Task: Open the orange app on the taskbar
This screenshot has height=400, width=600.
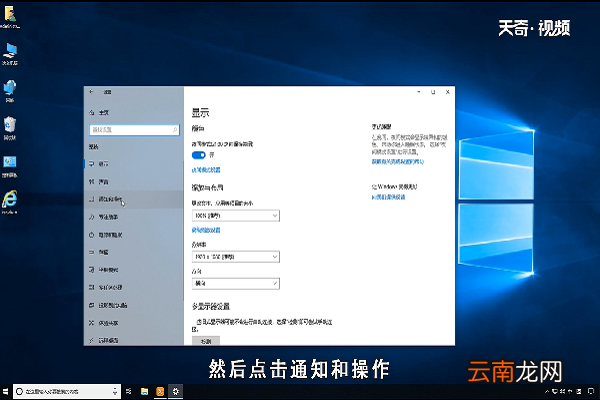Action: click(160, 391)
